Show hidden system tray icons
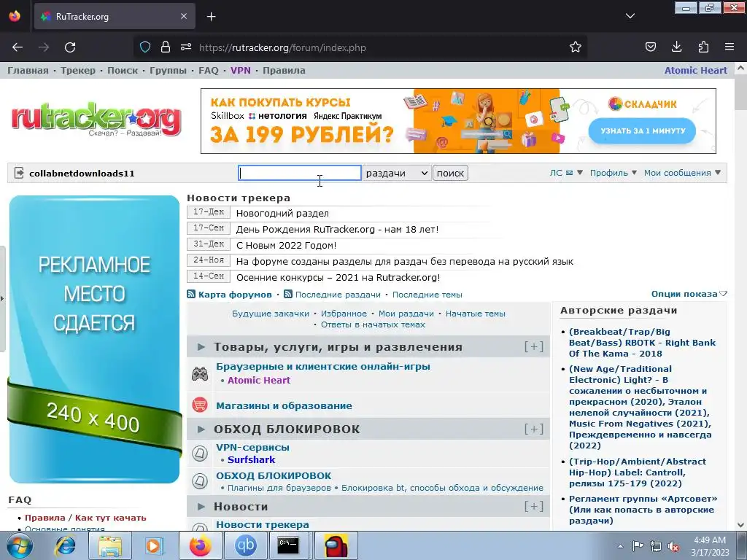The image size is (747, 560). [x=620, y=546]
